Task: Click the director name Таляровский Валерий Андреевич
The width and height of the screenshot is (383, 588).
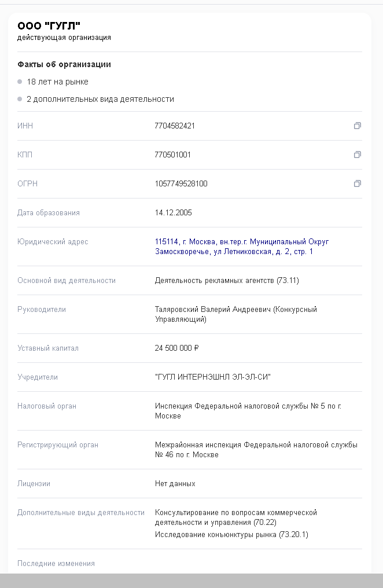Action: pos(212,310)
